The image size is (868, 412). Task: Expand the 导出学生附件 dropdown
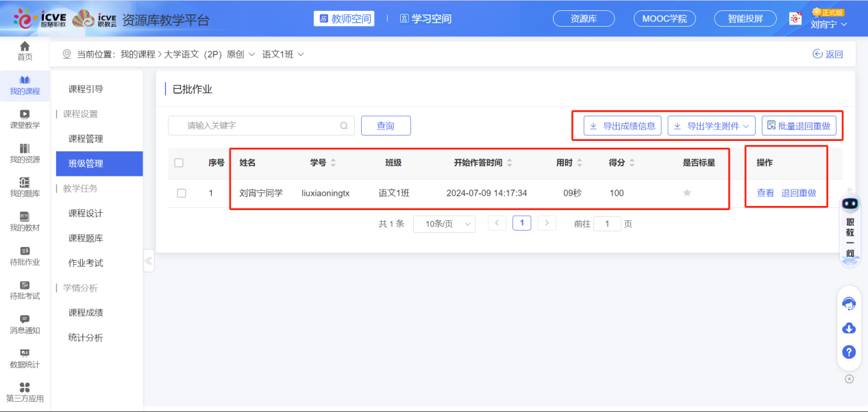[711, 126]
